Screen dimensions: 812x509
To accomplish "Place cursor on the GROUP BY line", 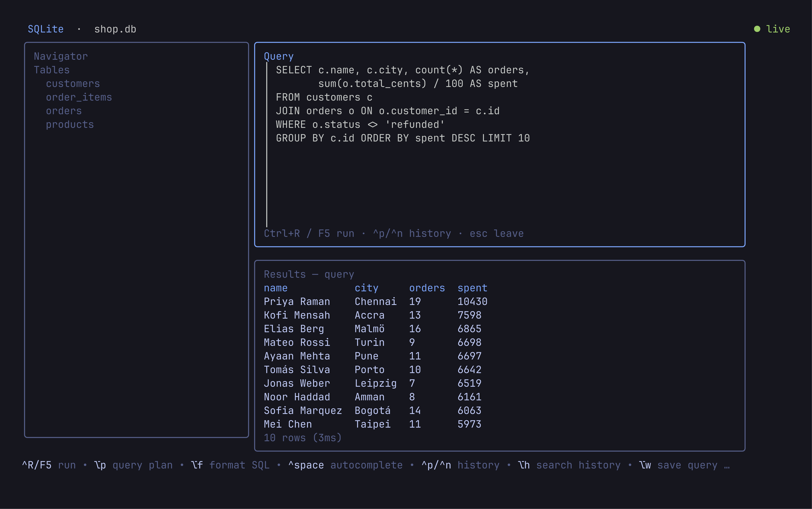I will [403, 138].
